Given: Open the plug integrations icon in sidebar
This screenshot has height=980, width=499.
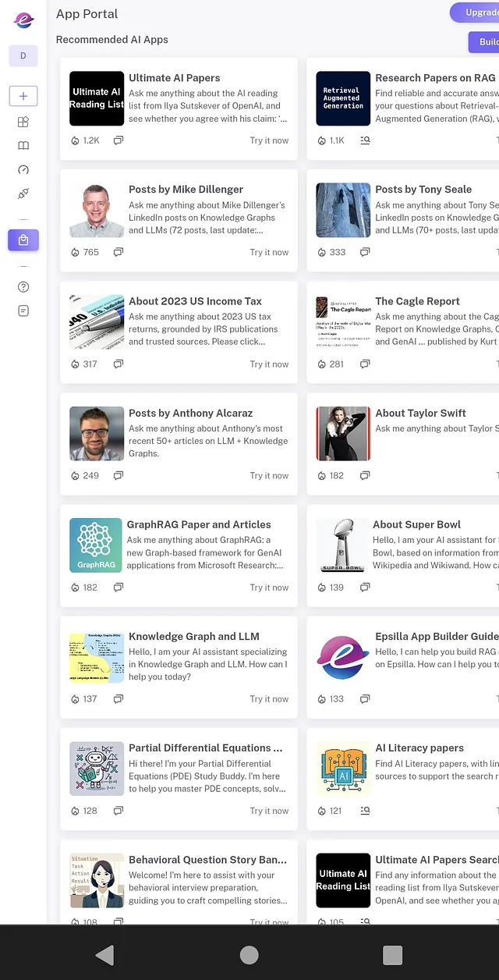Looking at the screenshot, I should [x=23, y=194].
